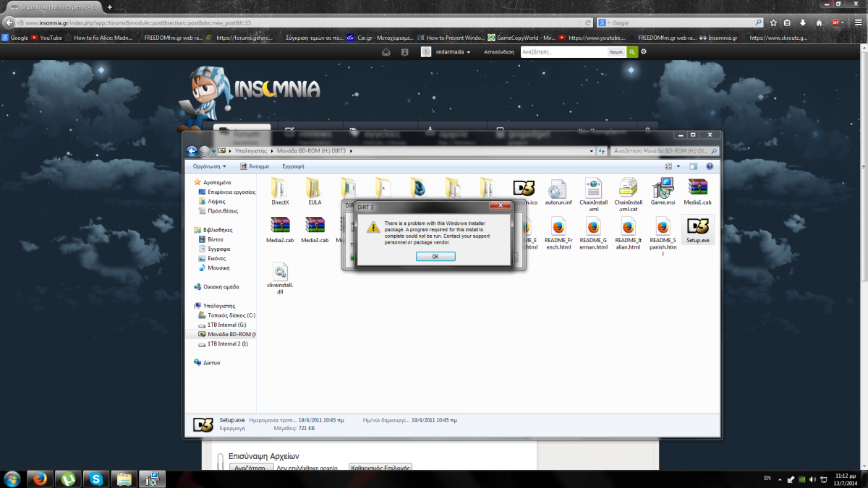Open the EULA folder

click(315, 192)
